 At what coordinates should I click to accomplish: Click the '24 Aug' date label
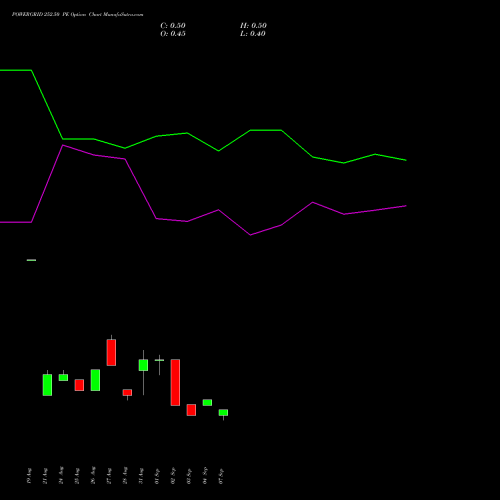coord(61,476)
